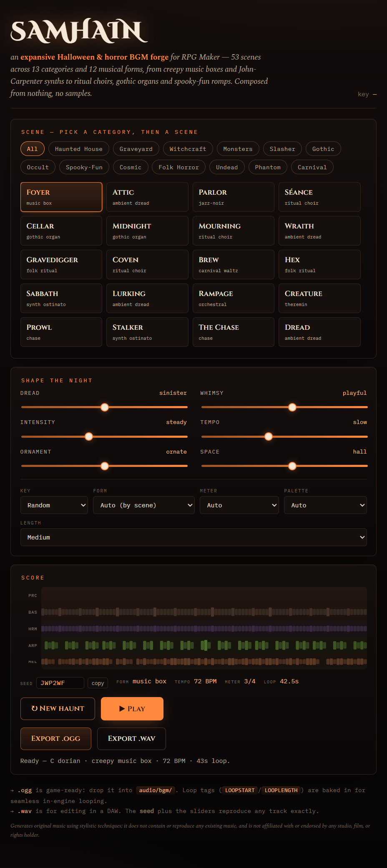Click the HRM track in score view
This screenshot has height=868, width=387.
coord(204,629)
